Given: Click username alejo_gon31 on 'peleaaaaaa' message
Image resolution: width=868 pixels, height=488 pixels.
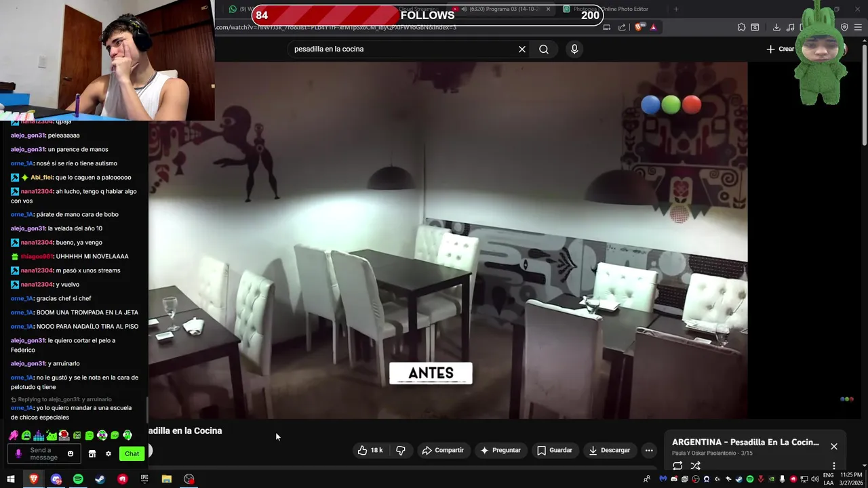Looking at the screenshot, I should pos(28,135).
